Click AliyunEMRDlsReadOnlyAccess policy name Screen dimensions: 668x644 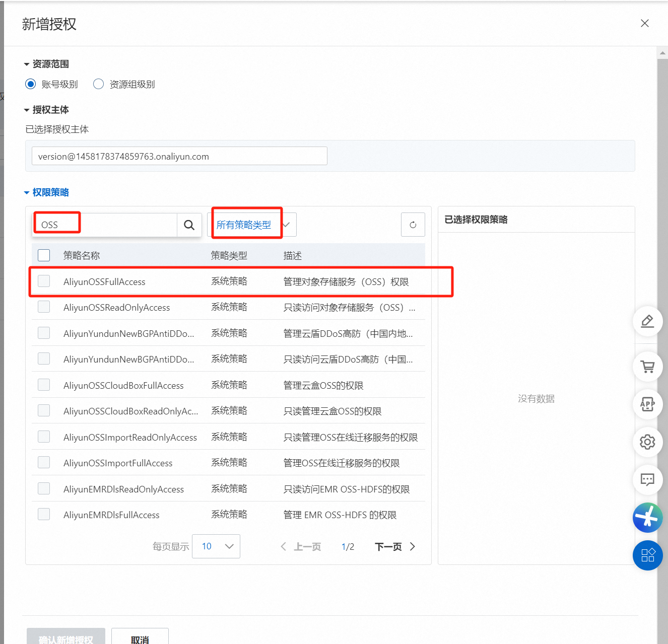[x=123, y=489]
